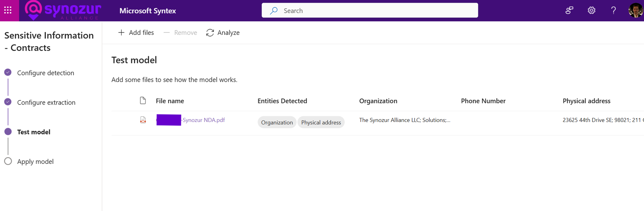Click the Physical address column header
Viewport: 644px width, 211px height.
(586, 101)
